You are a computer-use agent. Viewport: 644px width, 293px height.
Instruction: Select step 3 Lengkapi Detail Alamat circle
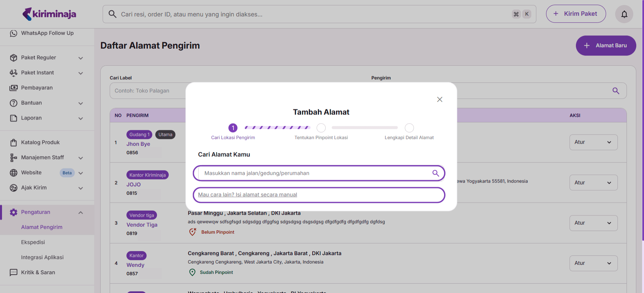409,128
